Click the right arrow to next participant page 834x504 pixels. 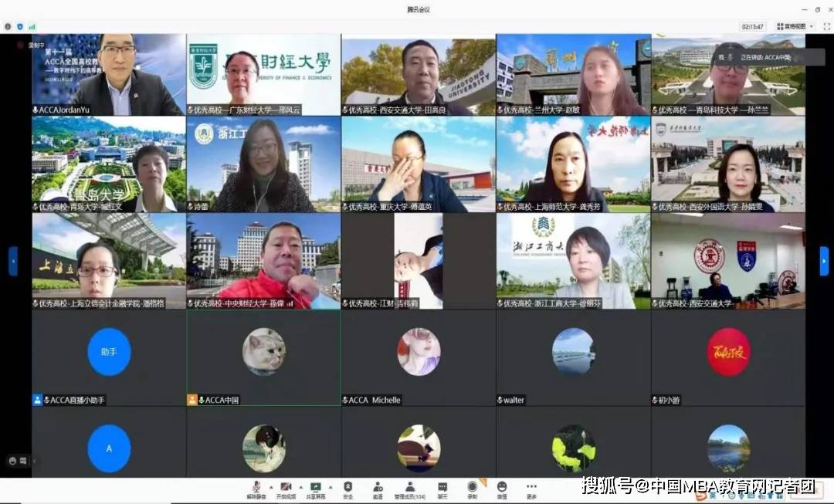825,260
